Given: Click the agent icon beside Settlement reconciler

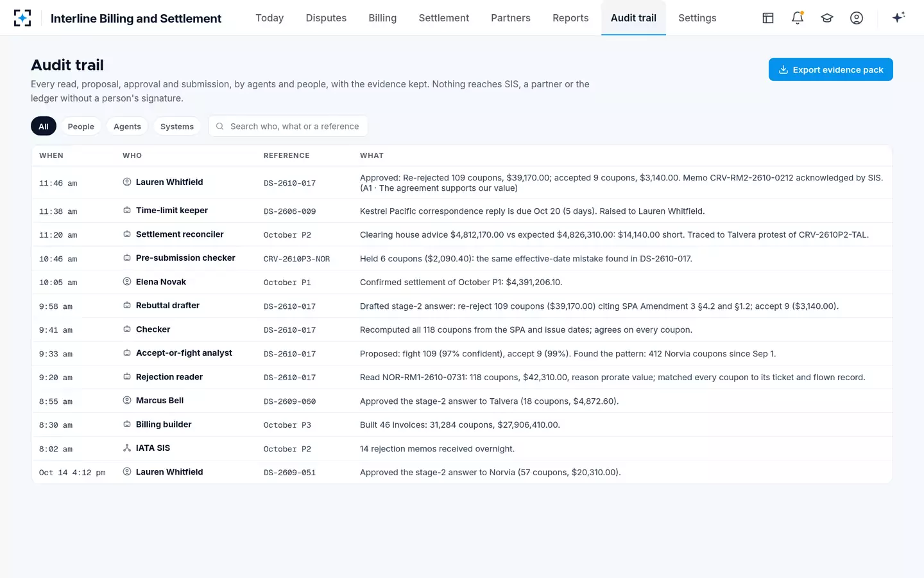Looking at the screenshot, I should click(127, 234).
